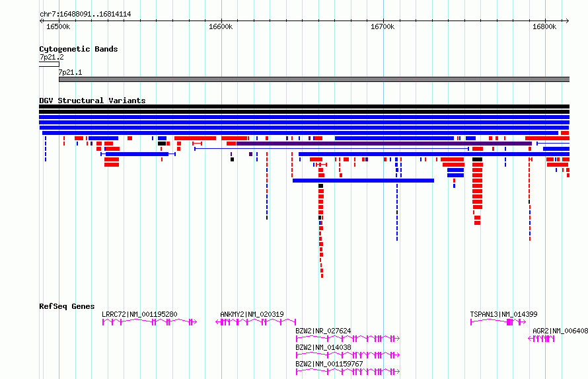Screen dimensions: 588x379
Task: Click the ANKMY2 gene model glyph
Action: coord(256,322)
